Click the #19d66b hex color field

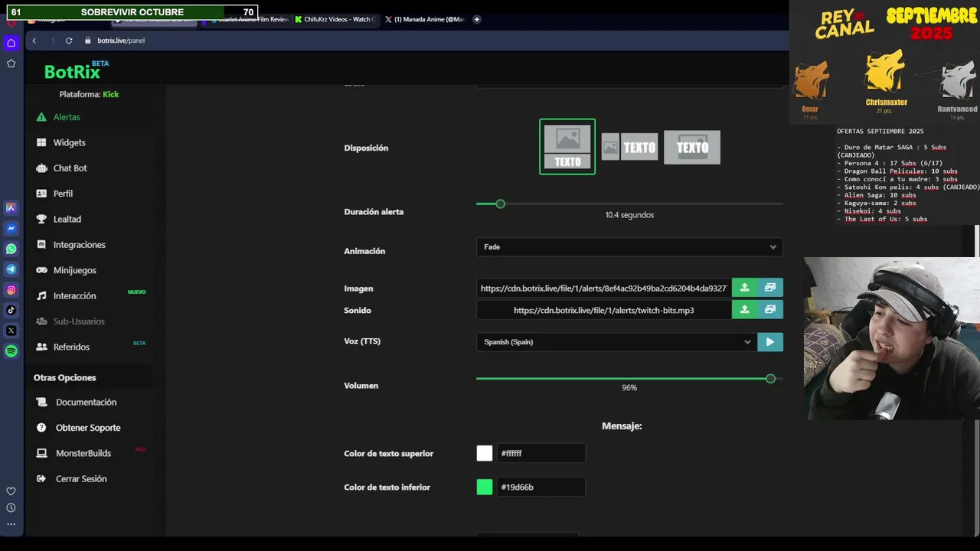point(541,487)
